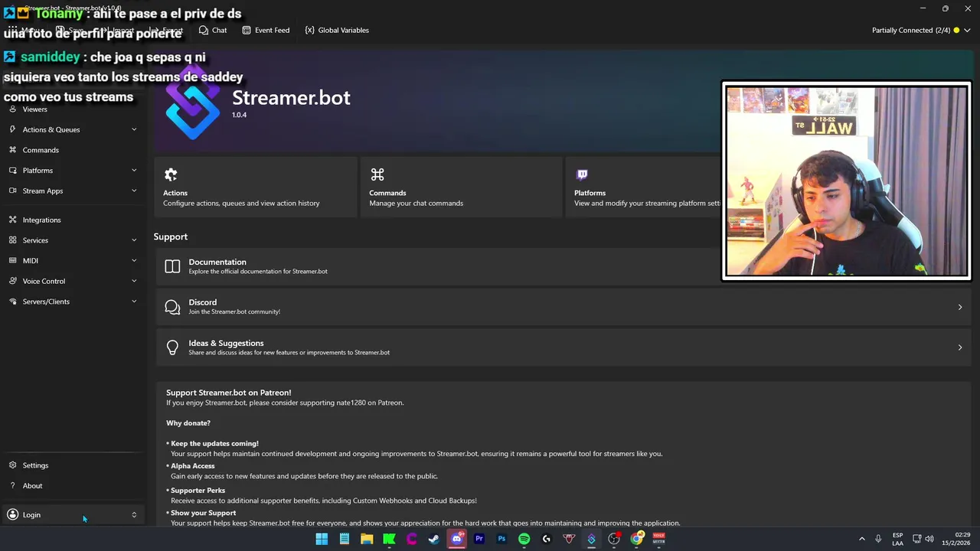Expand the Voice Control section
Image resolution: width=980 pixels, height=551 pixels.
[x=73, y=281]
